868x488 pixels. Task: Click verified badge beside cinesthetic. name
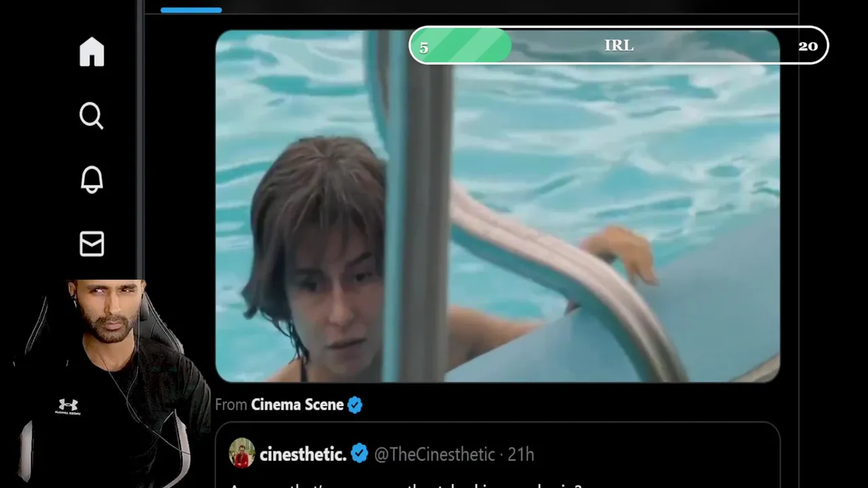359,454
